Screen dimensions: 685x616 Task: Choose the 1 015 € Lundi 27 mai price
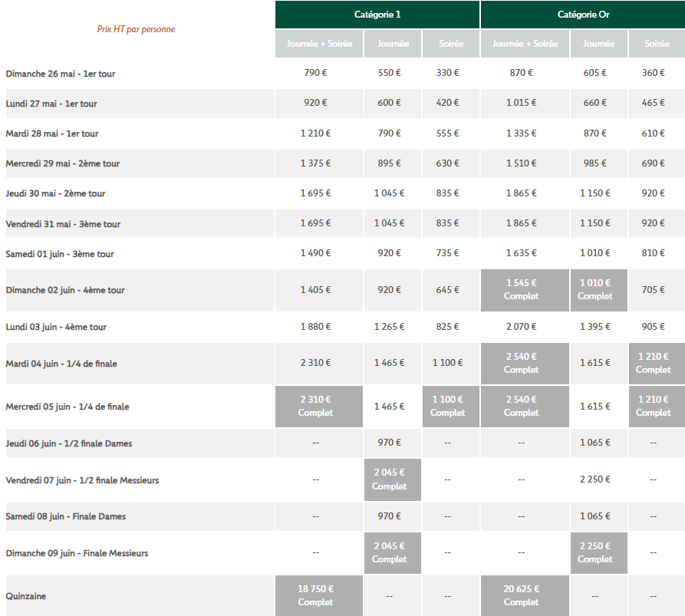[521, 103]
